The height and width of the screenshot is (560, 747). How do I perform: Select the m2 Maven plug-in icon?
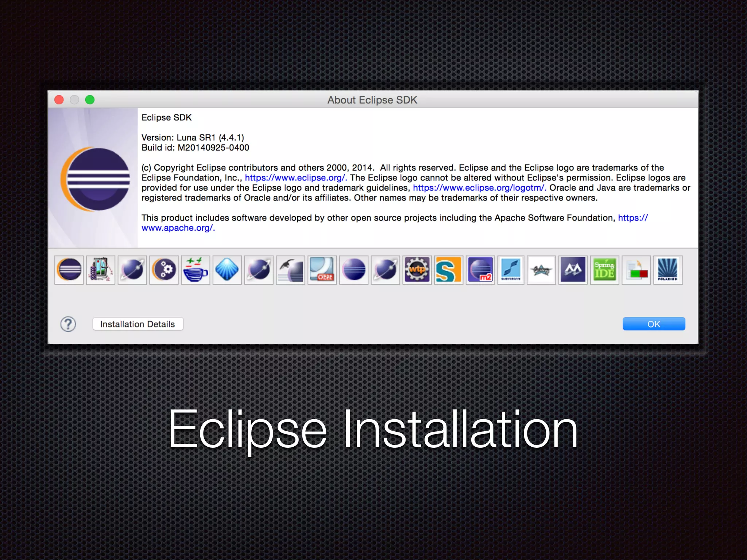(480, 270)
